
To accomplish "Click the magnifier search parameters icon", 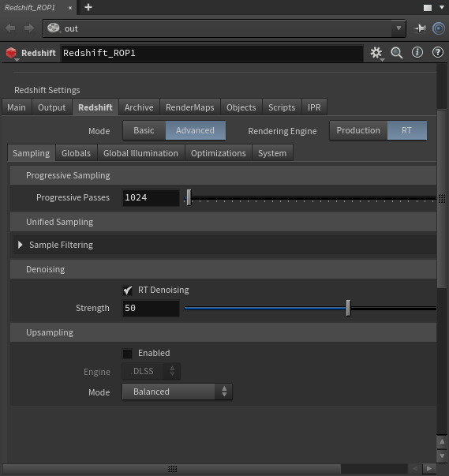I will (x=396, y=53).
